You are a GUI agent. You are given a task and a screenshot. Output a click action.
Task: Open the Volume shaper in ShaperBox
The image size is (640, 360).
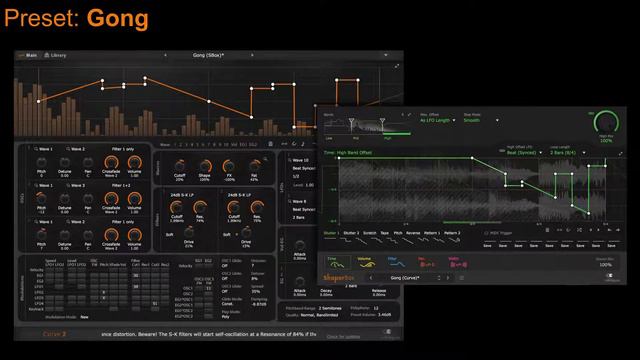tap(366, 262)
